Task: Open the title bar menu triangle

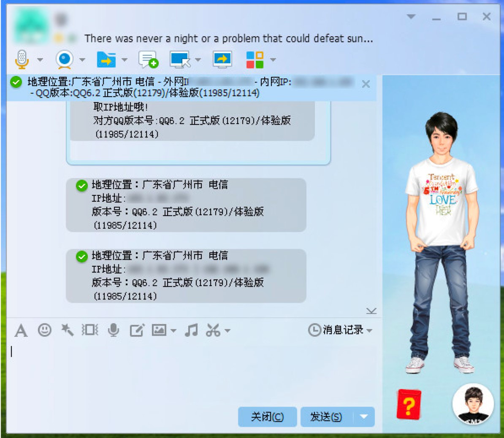Action: click(x=411, y=16)
